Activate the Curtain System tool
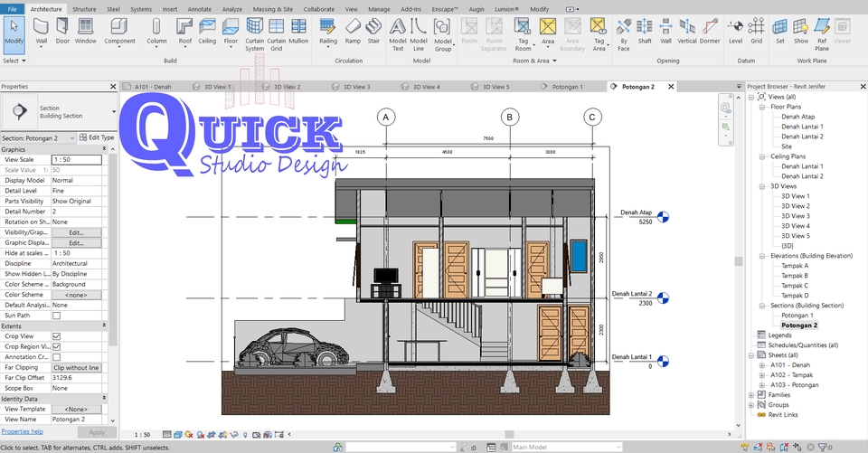Screen dimensions: 868x453 click(x=255, y=34)
